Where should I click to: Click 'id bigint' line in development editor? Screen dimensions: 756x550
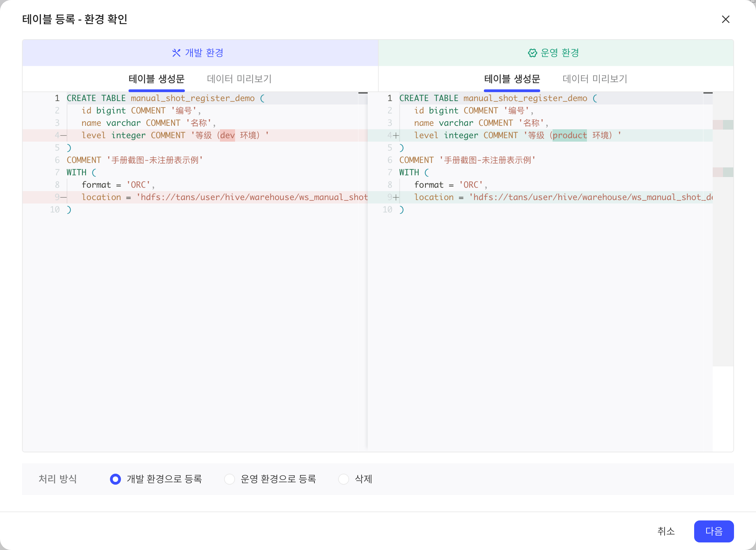click(141, 111)
